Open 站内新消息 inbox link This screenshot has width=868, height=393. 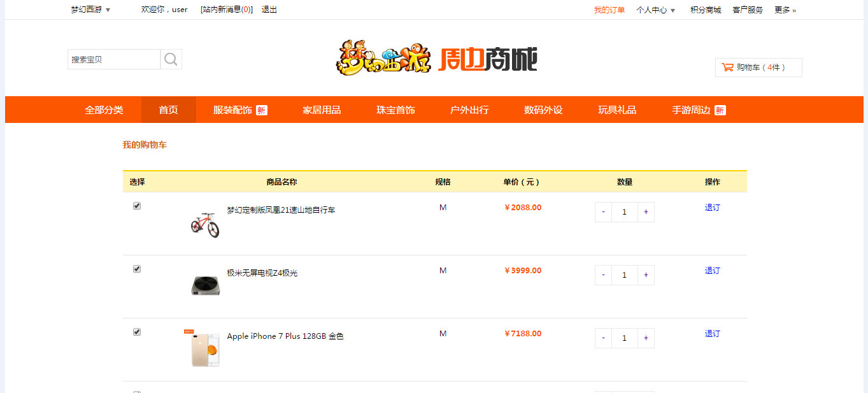[226, 10]
